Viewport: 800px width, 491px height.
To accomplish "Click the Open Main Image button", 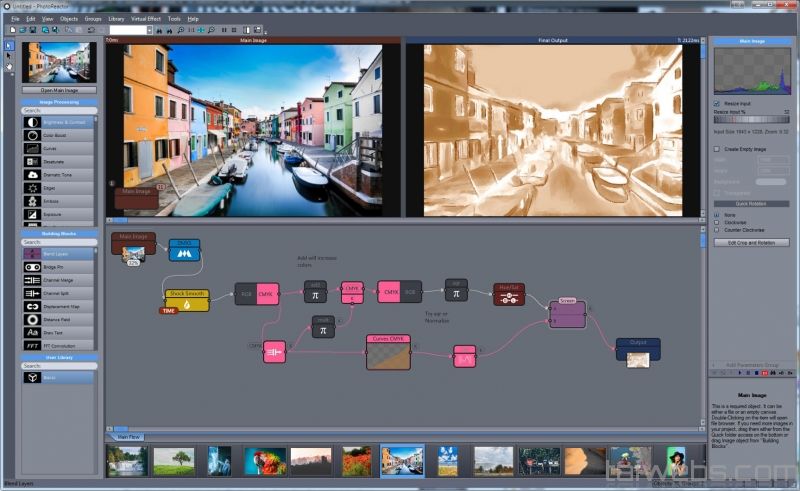I will pos(59,90).
